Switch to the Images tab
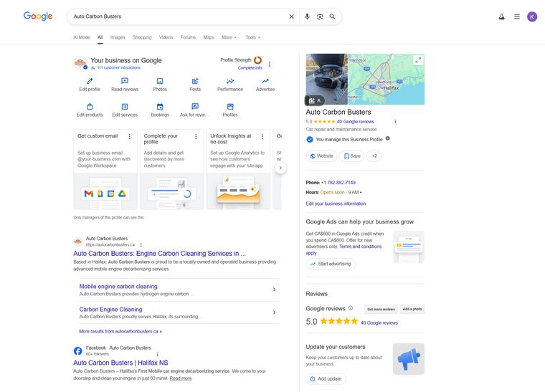The width and height of the screenshot is (545, 392). 118,37
